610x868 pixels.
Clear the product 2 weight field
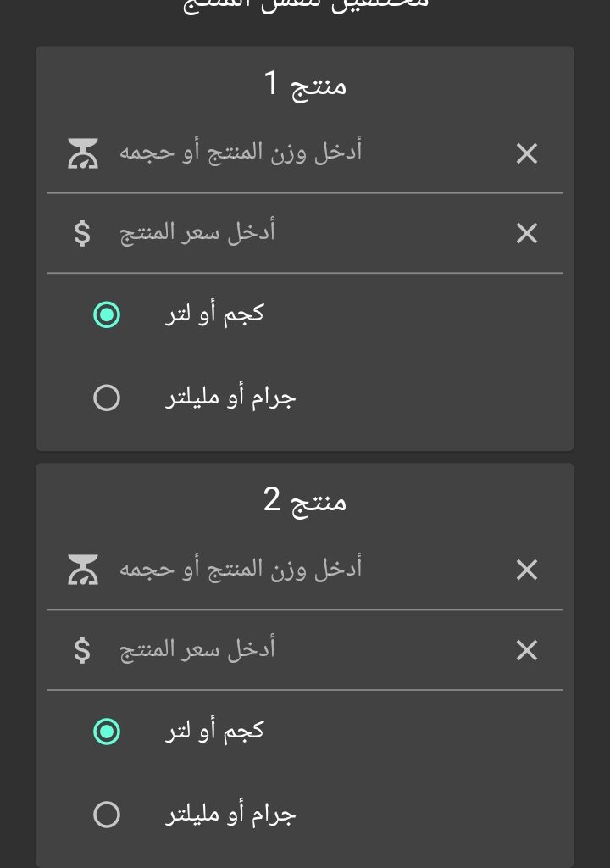[x=527, y=570]
